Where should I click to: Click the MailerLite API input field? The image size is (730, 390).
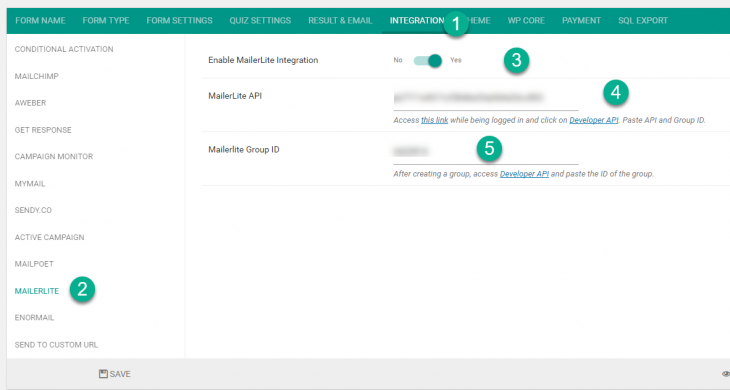[486, 98]
